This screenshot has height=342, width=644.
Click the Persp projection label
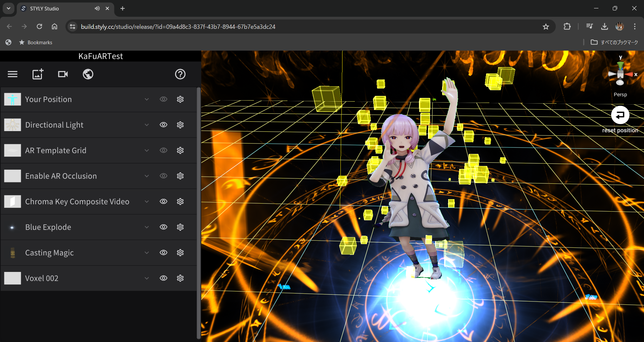click(x=620, y=95)
